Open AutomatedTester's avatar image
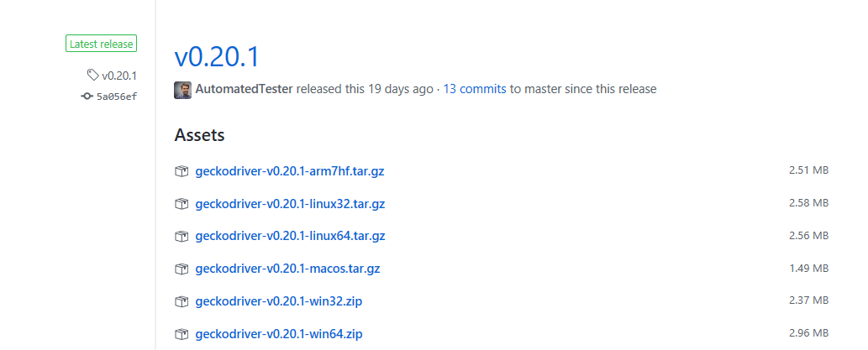Image resolution: width=868 pixels, height=350 pixels. [x=182, y=90]
